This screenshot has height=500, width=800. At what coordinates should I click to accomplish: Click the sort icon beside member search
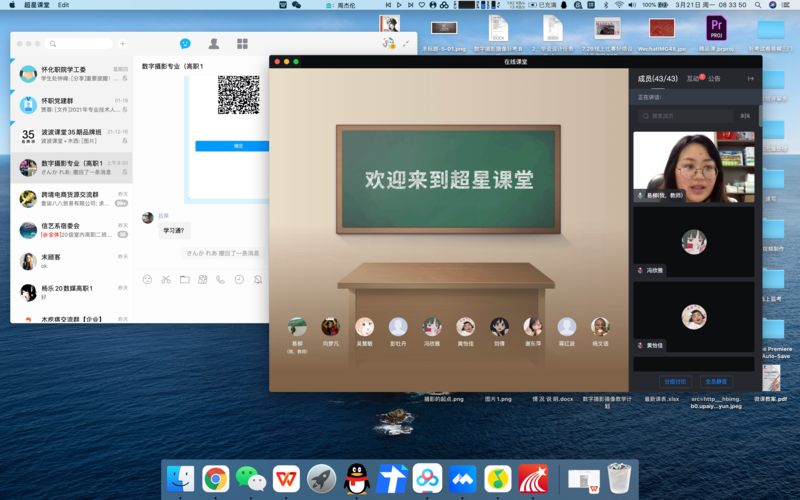745,116
